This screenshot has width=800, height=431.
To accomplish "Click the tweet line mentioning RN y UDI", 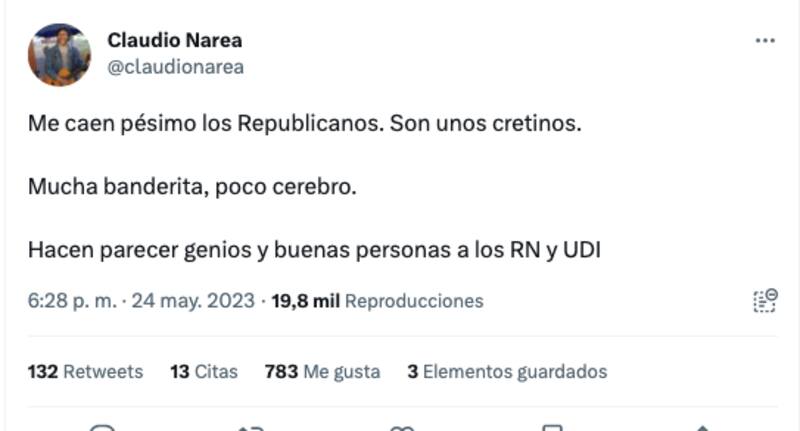I will tap(314, 249).
